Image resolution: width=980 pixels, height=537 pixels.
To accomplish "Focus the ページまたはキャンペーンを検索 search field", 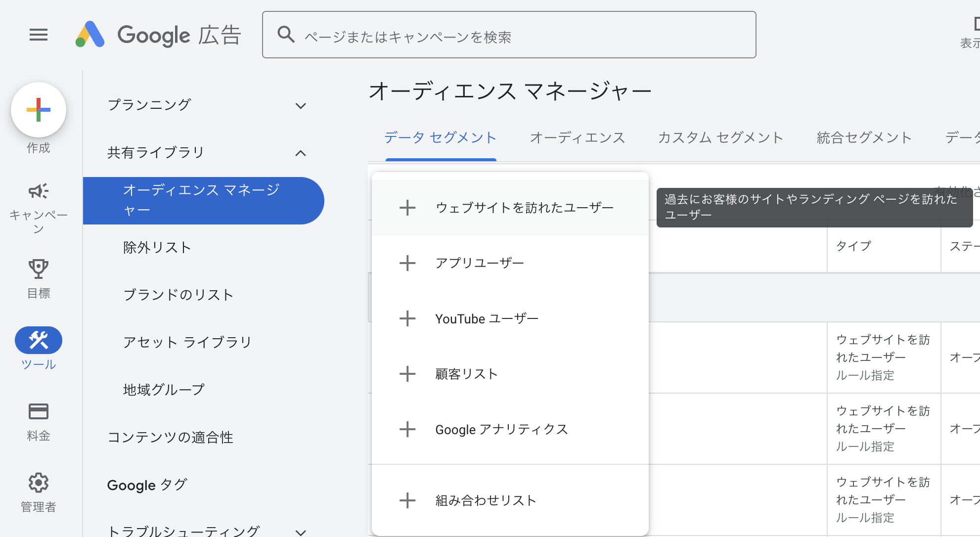I will 509,35.
